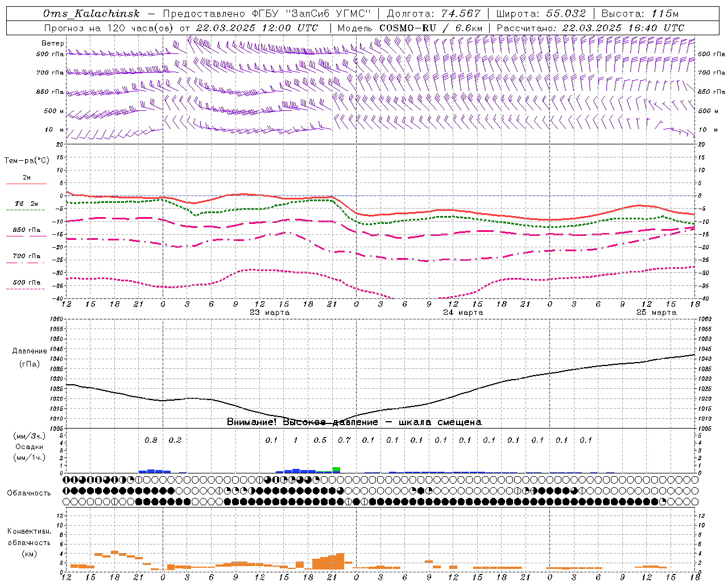Click the "Давление" pressure chart label
Screen dimensions: 728x582
coord(30,351)
